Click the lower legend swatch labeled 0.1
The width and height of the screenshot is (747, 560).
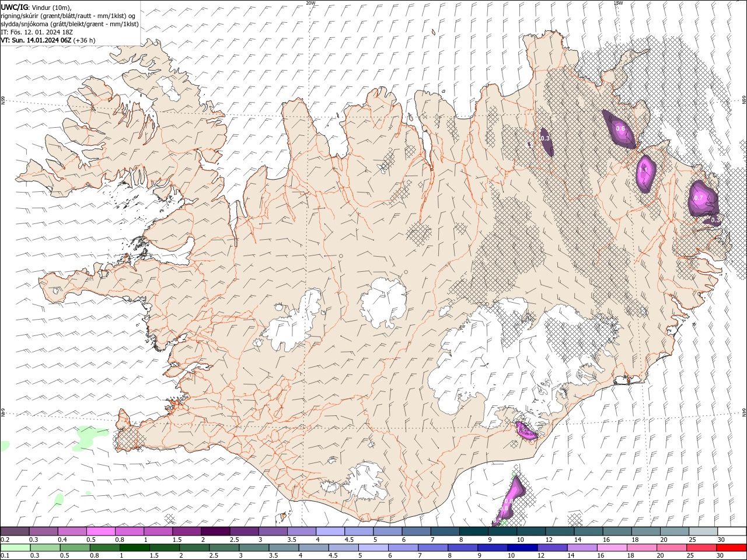[x=15, y=548]
